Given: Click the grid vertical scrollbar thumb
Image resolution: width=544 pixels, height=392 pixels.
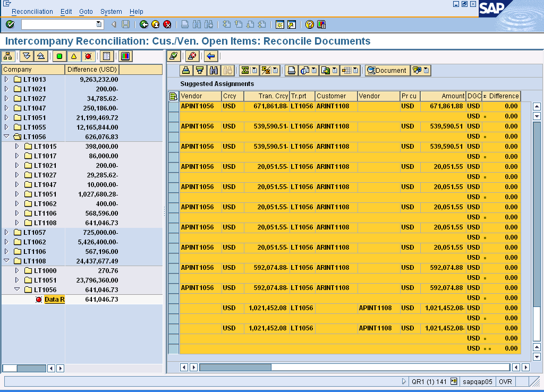Looking at the screenshot, I should [x=537, y=214].
